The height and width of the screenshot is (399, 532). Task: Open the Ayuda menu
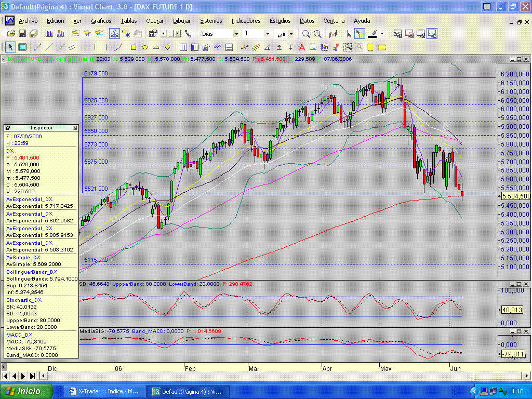click(x=362, y=21)
